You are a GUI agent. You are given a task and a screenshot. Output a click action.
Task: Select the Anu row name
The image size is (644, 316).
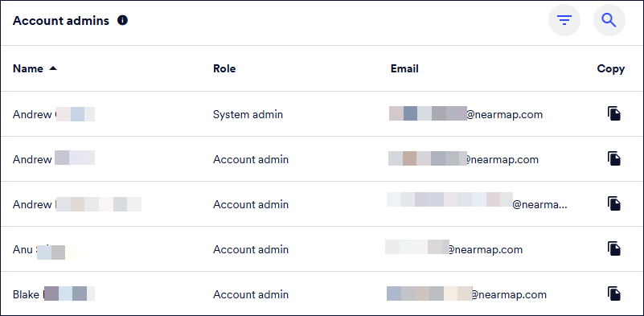pos(45,249)
